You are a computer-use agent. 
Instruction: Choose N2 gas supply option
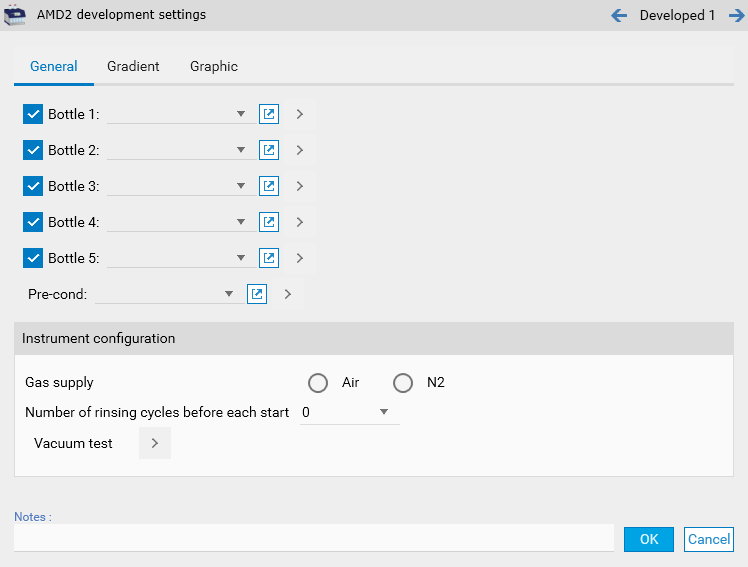pyautogui.click(x=403, y=383)
